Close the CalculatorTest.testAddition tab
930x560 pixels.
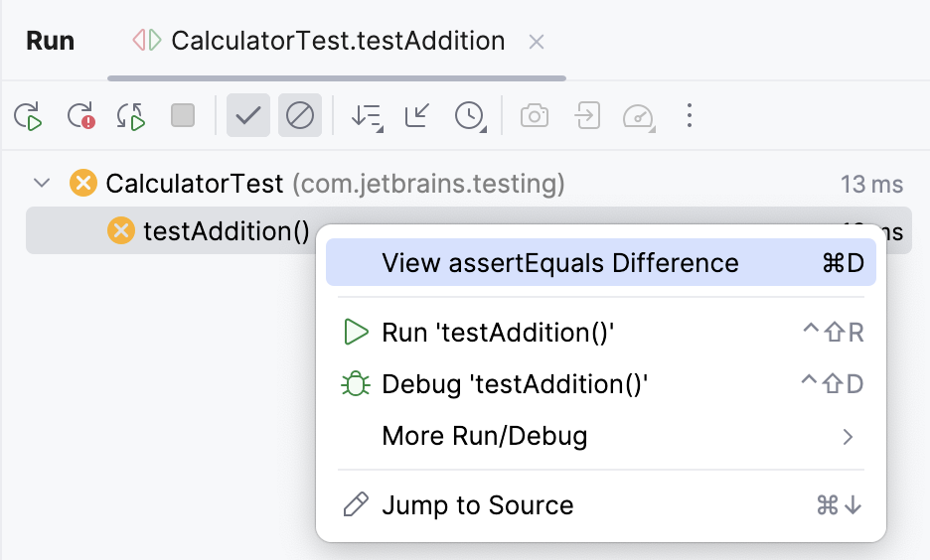click(x=537, y=42)
